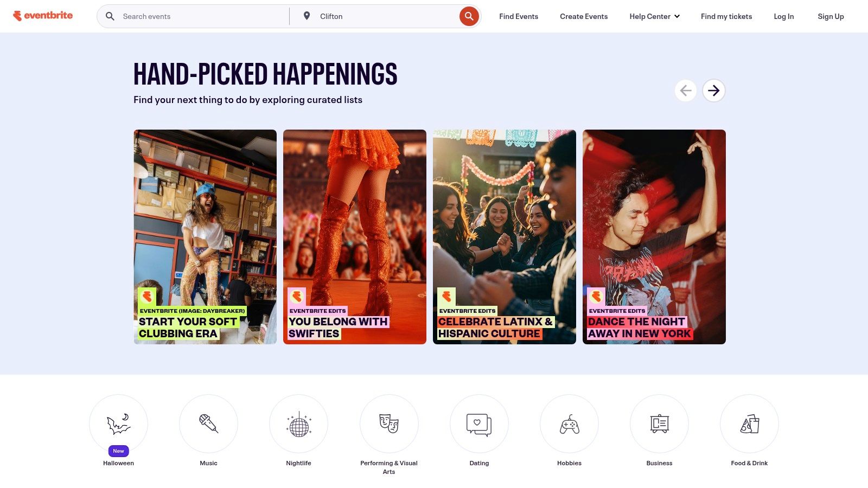Open the Dance the Night Away card

point(654,237)
